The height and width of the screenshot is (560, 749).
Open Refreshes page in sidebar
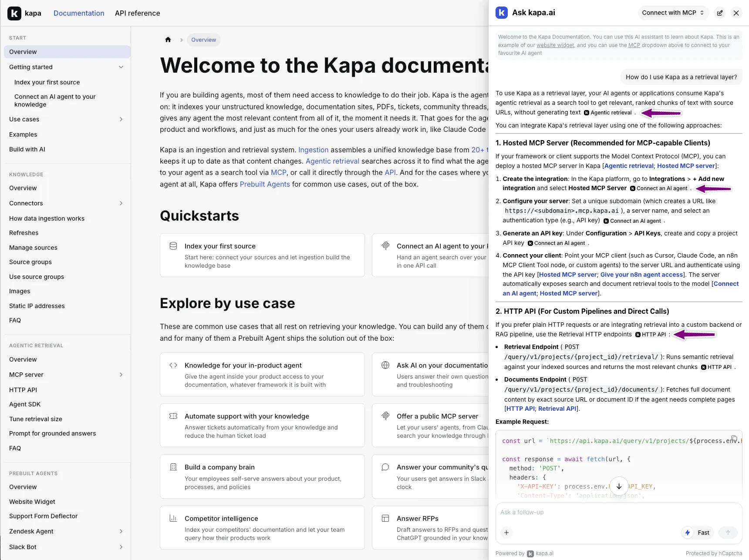24,233
